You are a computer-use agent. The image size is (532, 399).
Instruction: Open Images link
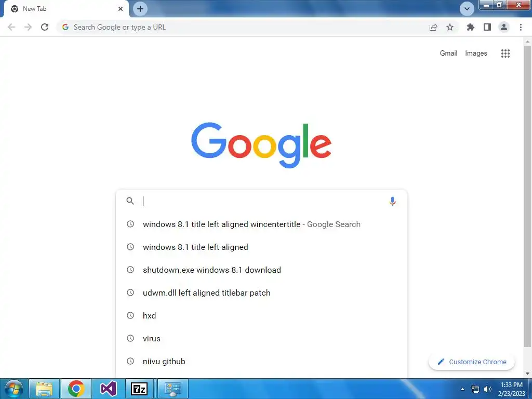476,54
